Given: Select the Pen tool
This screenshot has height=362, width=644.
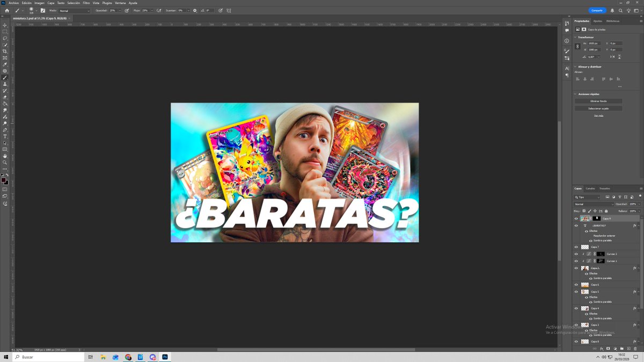Looking at the screenshot, I should pos(5,130).
